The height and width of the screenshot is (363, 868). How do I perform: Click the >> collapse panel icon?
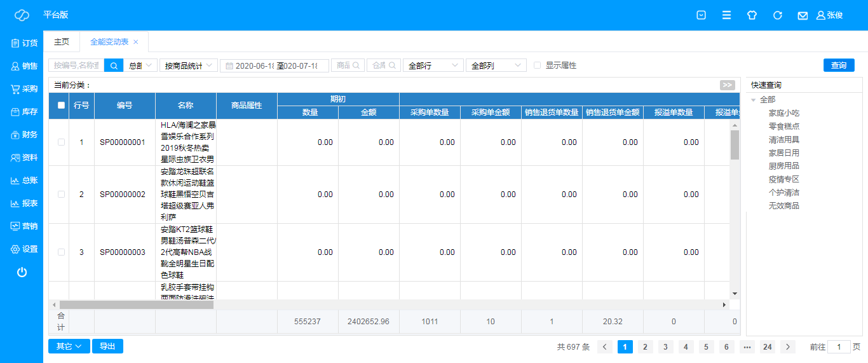[727, 85]
